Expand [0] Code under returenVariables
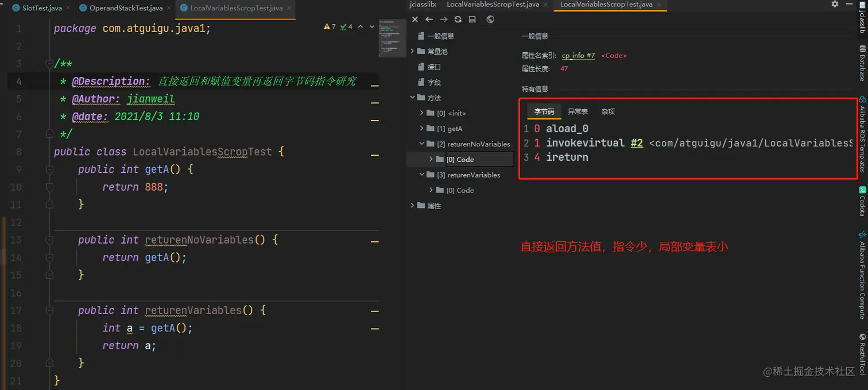The height and width of the screenshot is (390, 868). point(431,190)
